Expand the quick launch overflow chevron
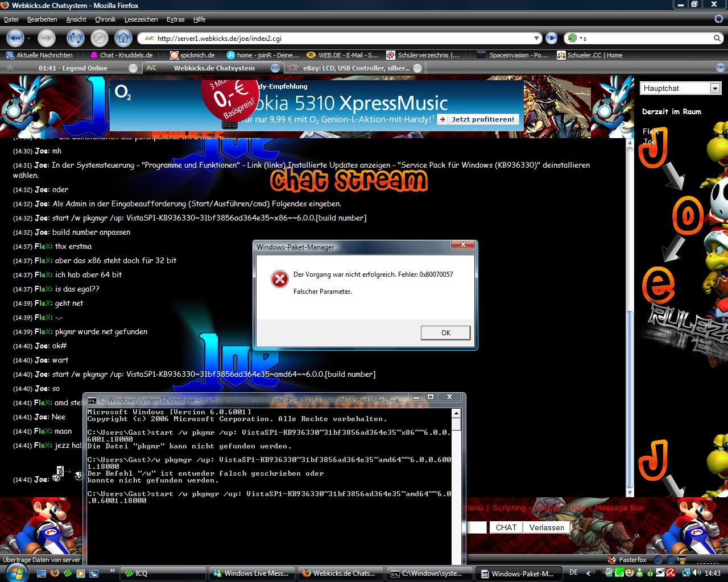Screen dimensions: 728x582 (x=112, y=570)
